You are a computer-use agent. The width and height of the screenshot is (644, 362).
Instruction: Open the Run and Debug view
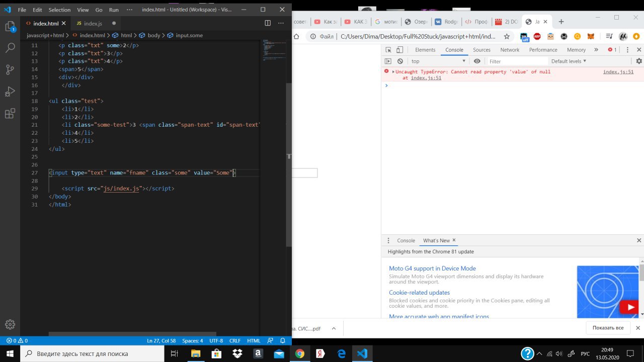pyautogui.click(x=10, y=92)
